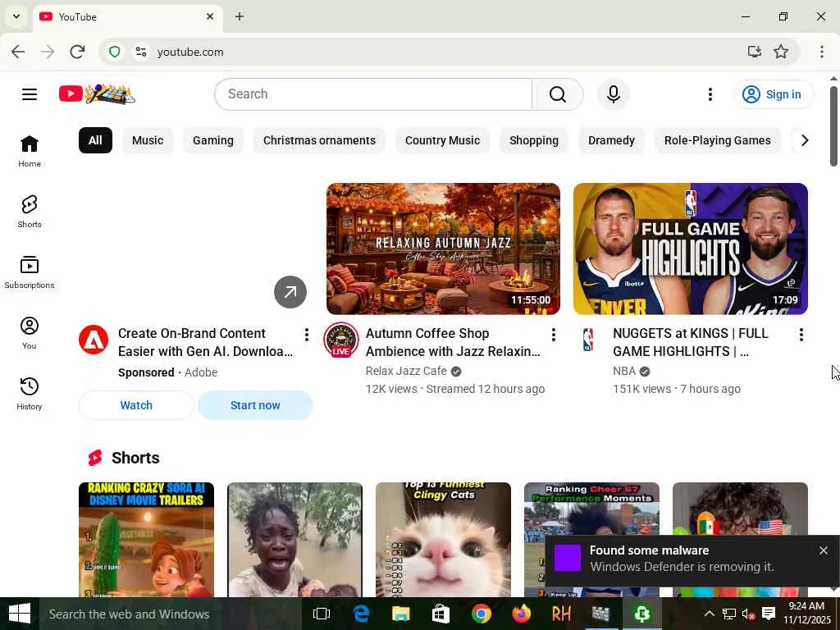Open a new browser tab

pyautogui.click(x=240, y=16)
